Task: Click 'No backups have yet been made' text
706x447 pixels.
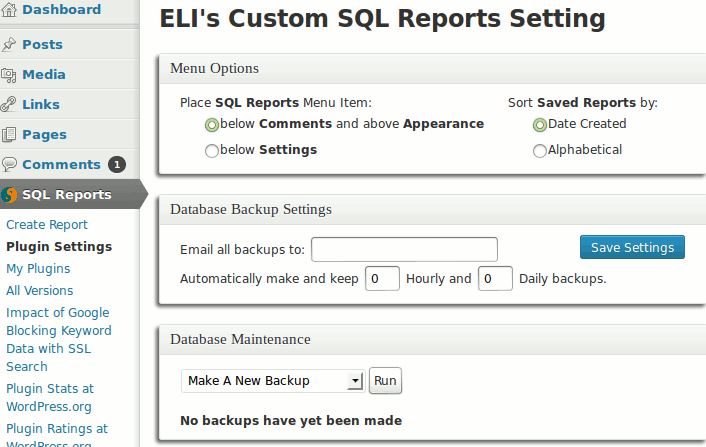Action: (x=291, y=420)
